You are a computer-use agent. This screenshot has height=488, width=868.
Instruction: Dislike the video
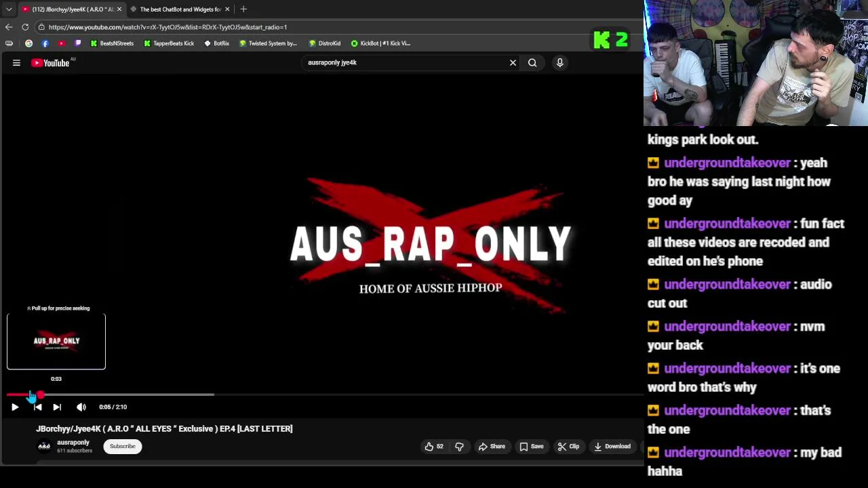point(459,446)
